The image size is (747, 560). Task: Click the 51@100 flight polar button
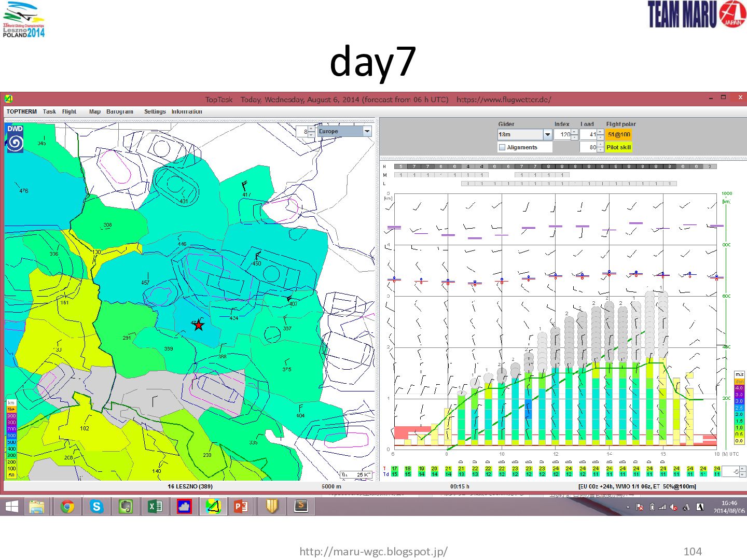(619, 135)
